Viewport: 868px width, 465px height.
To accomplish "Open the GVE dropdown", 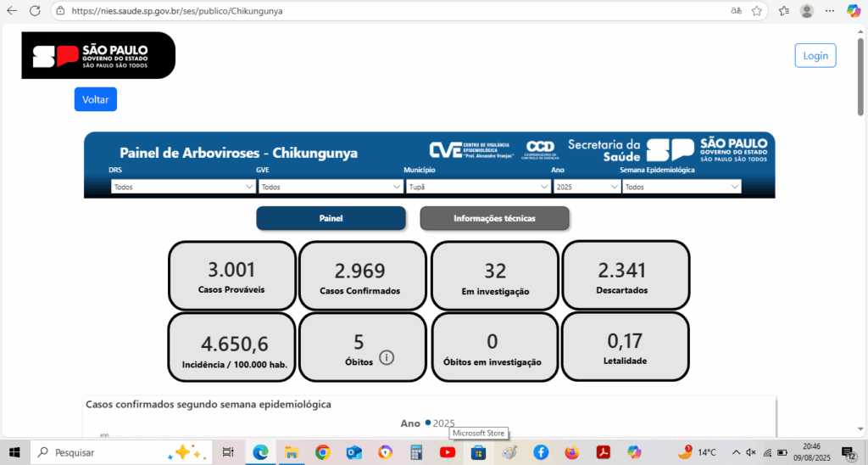I will tap(331, 187).
